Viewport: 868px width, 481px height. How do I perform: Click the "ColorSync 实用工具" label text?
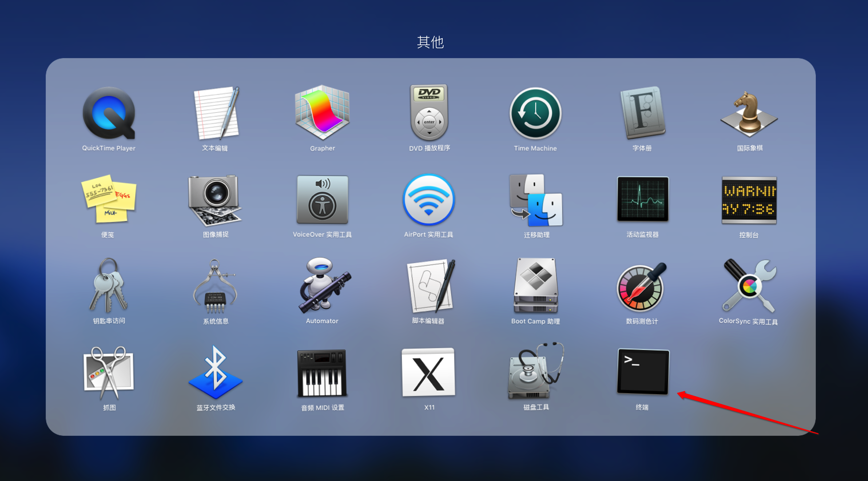(748, 321)
